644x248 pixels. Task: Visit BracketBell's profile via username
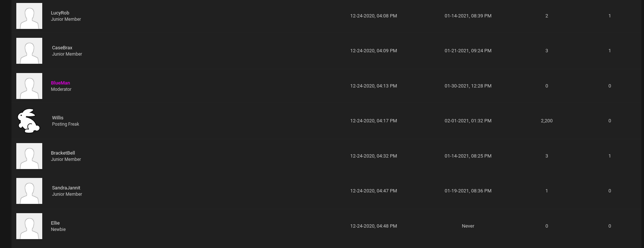pos(63,153)
